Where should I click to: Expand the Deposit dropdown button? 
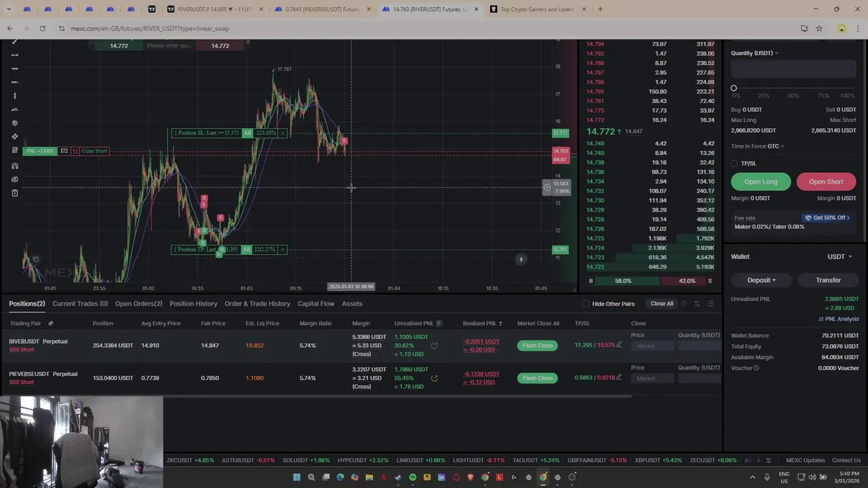tap(761, 280)
